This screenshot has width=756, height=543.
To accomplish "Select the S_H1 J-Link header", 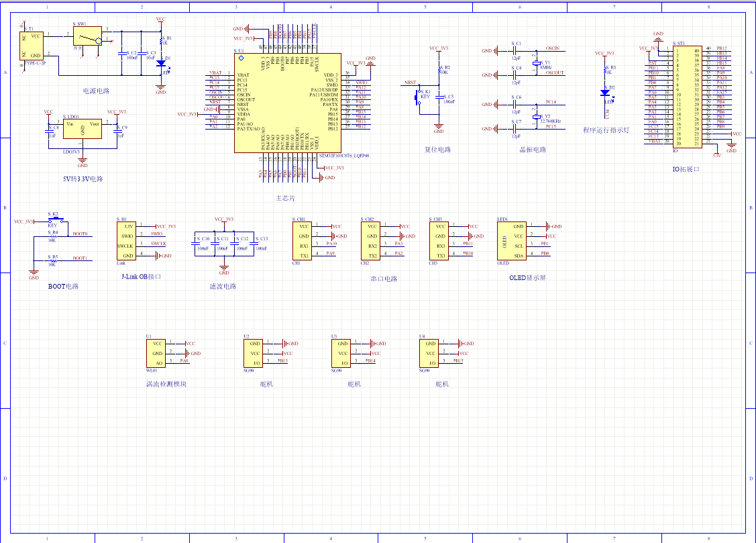I will [x=126, y=241].
